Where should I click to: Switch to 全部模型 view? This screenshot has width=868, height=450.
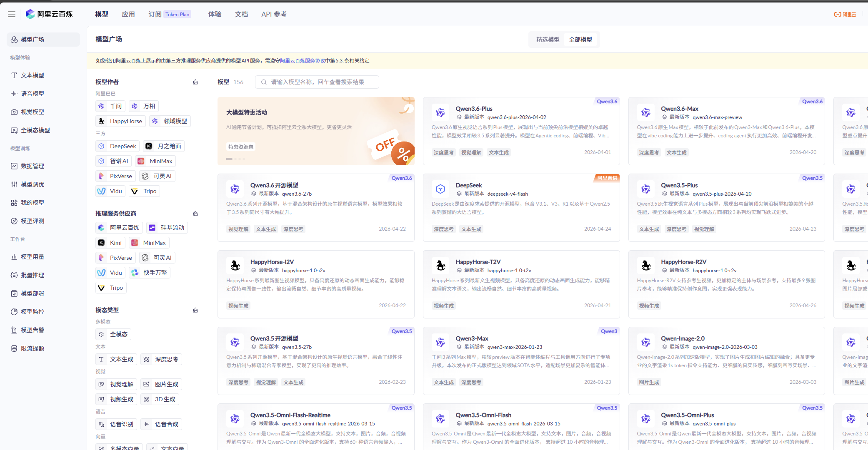tap(580, 40)
